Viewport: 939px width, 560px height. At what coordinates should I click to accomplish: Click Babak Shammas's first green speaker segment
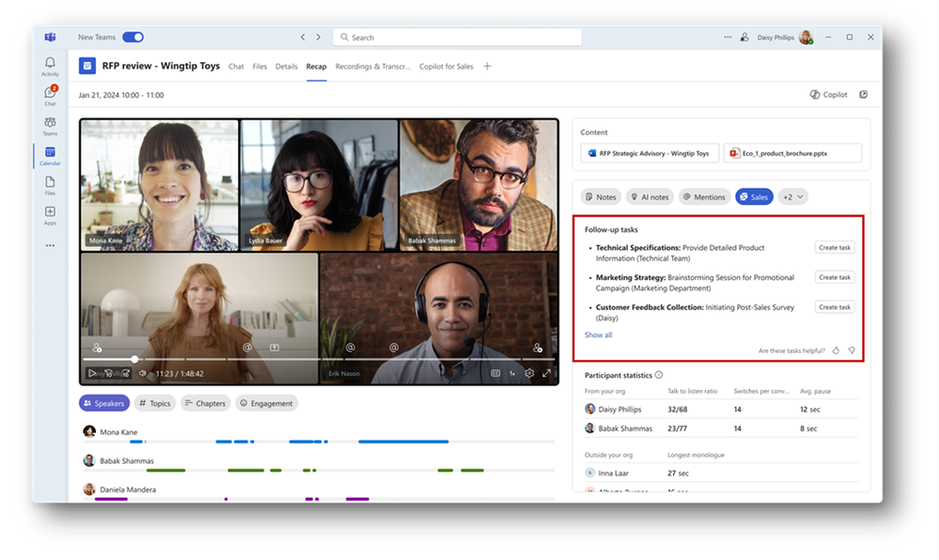coord(165,470)
